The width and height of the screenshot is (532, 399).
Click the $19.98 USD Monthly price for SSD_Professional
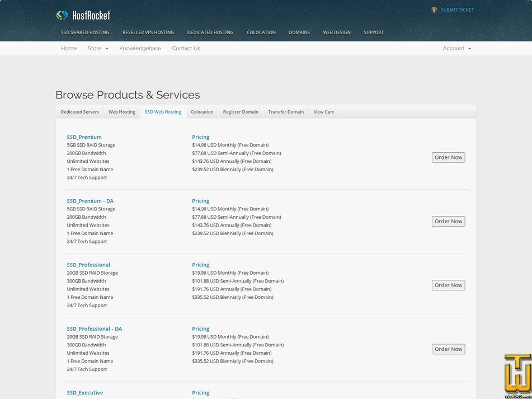(x=230, y=273)
